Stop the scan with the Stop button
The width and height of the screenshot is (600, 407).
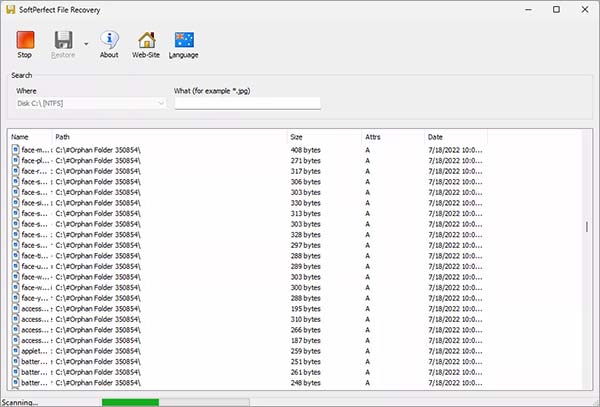click(x=25, y=44)
